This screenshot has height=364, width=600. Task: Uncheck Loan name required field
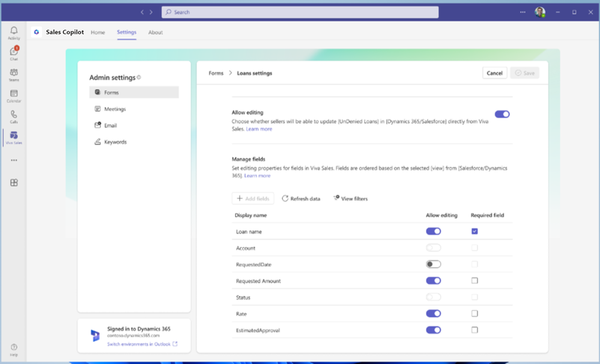click(x=474, y=231)
